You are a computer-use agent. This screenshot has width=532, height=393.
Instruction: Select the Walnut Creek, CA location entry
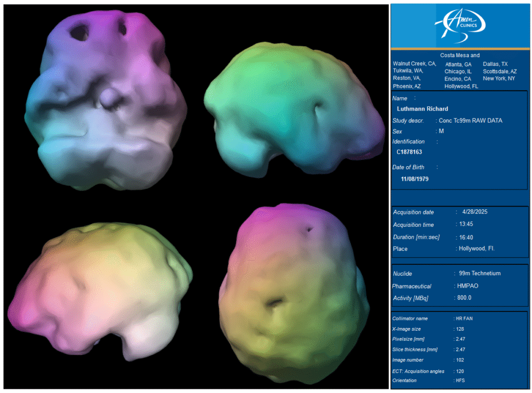[x=415, y=63]
